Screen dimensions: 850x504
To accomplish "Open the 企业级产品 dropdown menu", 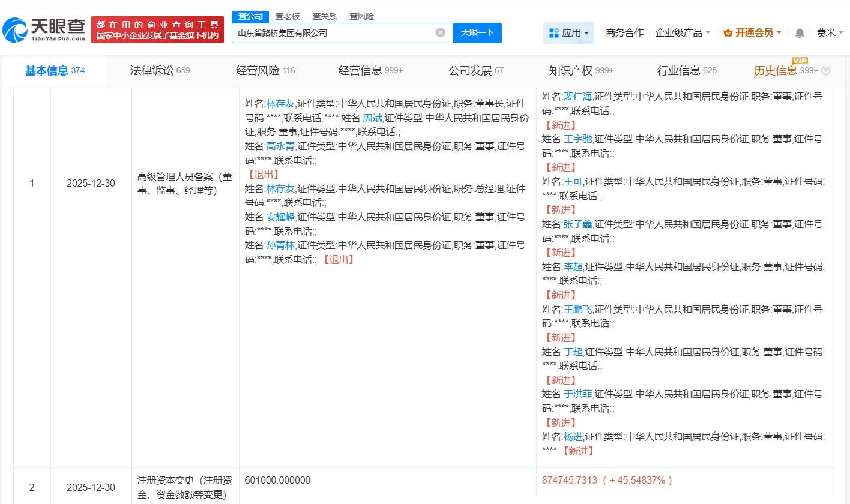I will (683, 33).
